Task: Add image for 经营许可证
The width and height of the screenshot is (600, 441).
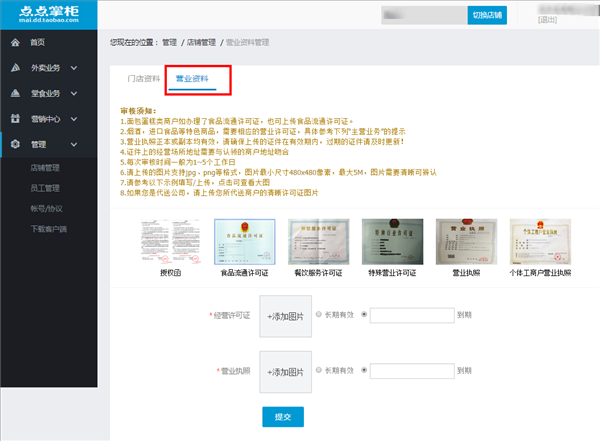Action: pyautogui.click(x=285, y=316)
